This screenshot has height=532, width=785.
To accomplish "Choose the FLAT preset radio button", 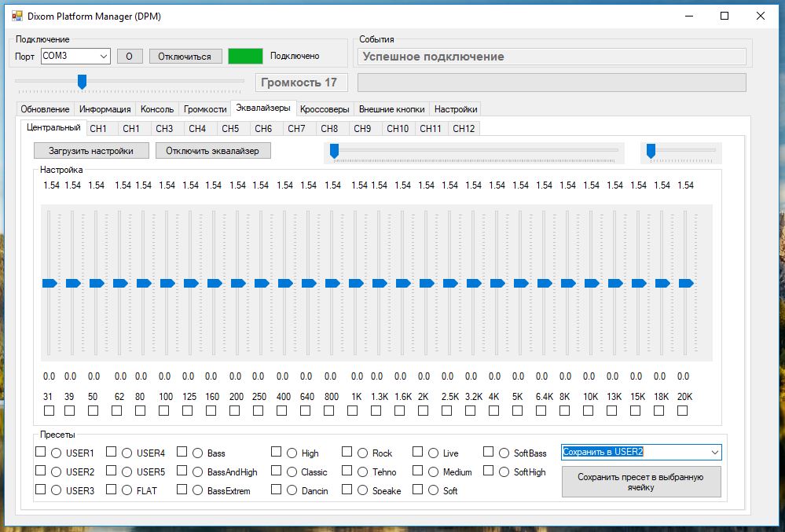I will pos(127,490).
